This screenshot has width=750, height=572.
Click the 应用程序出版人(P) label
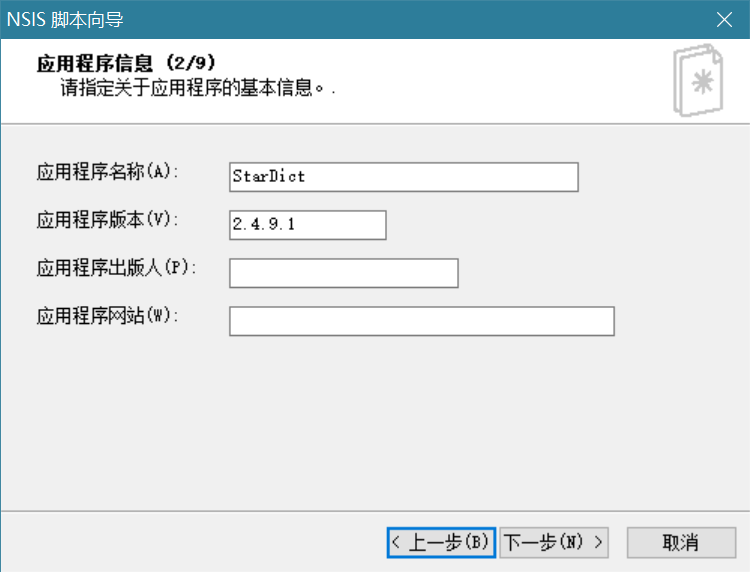[x=111, y=267]
